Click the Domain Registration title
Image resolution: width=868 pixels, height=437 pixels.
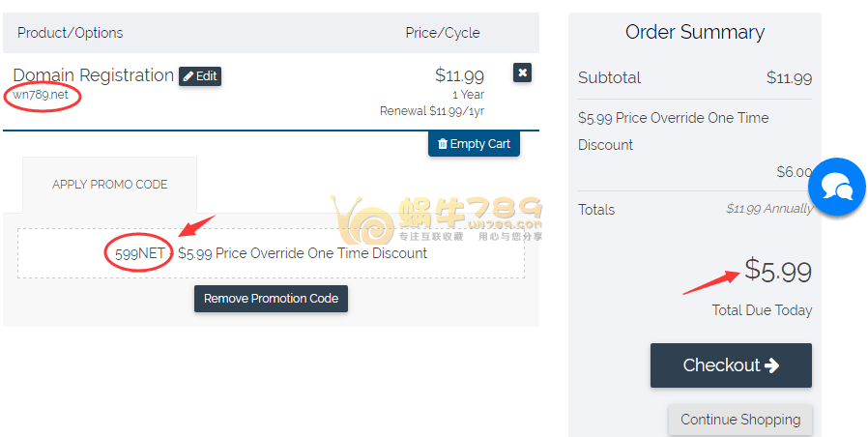point(93,75)
